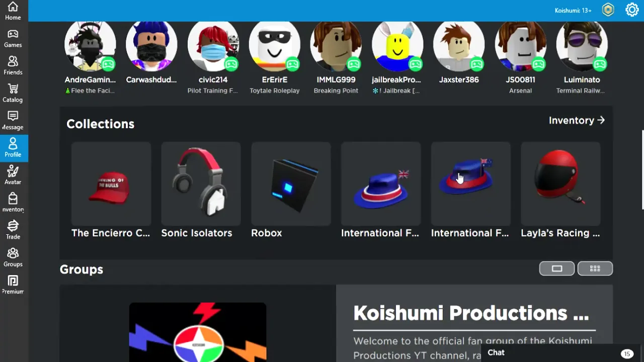This screenshot has width=644, height=362.
Task: Click the chat unread count badge
Action: 627,354
